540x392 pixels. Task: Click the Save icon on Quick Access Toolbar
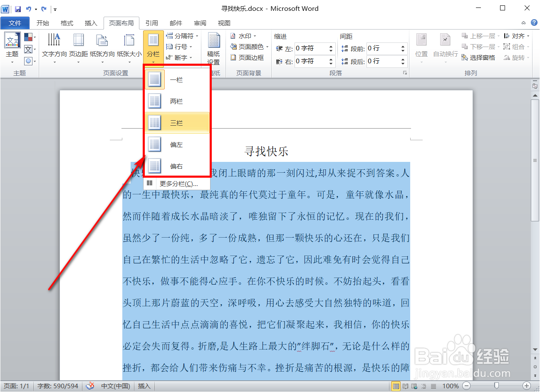click(x=17, y=8)
